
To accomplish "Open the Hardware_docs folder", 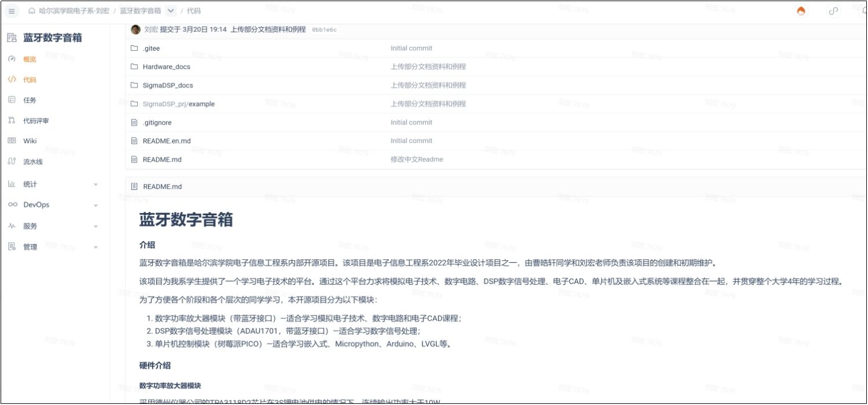I will coord(166,67).
